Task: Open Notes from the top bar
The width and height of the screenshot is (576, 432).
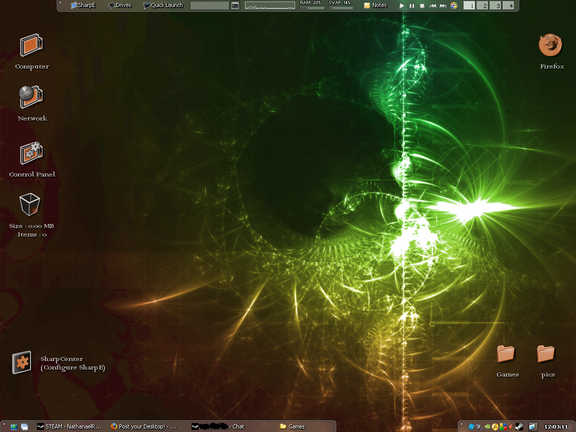Action: pos(375,5)
